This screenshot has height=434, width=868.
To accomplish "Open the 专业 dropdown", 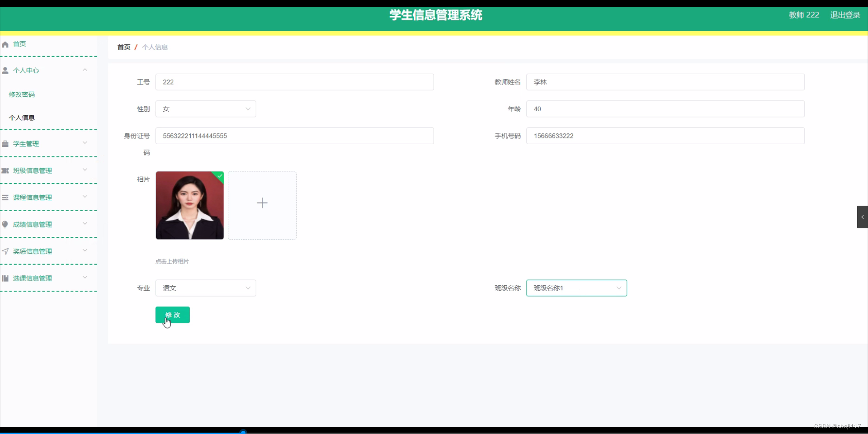I will coord(206,288).
